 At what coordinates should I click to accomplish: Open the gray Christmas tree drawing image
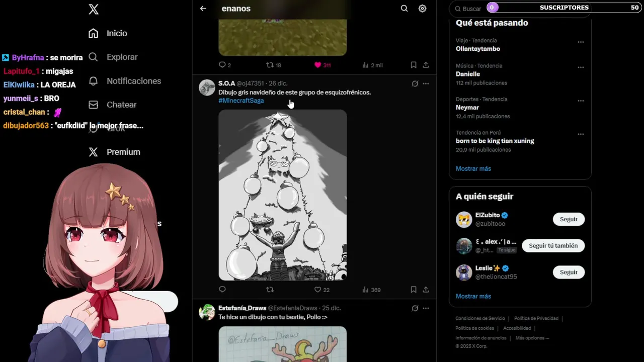coord(282,195)
